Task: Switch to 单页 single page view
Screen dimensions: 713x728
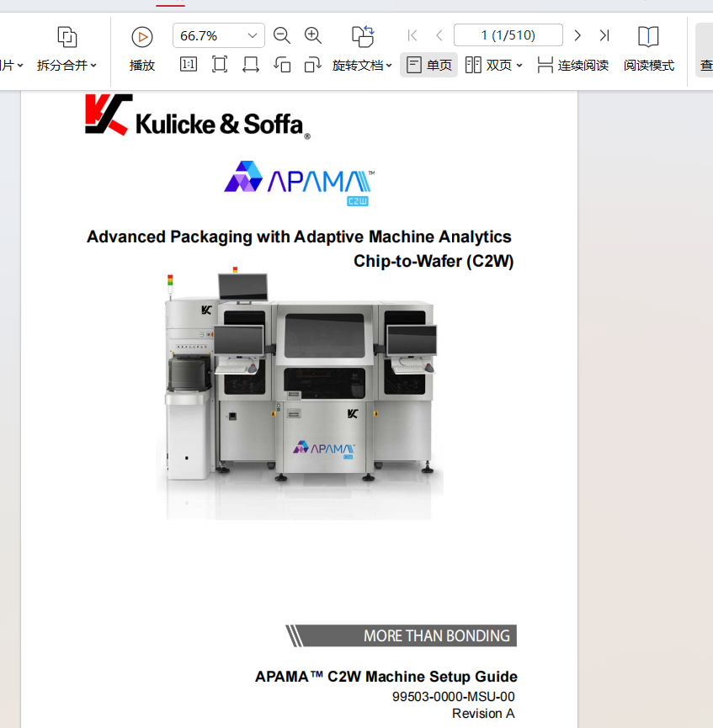Action: point(428,65)
